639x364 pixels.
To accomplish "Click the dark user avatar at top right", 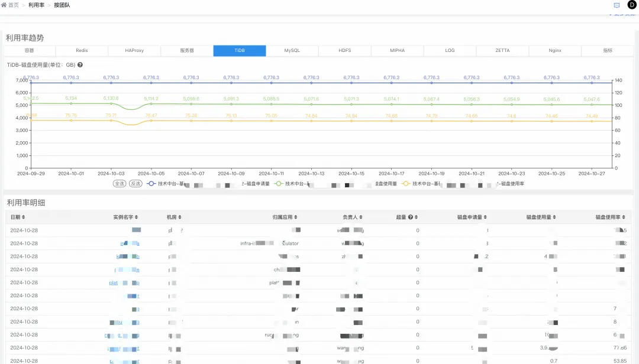I will pos(631,5).
